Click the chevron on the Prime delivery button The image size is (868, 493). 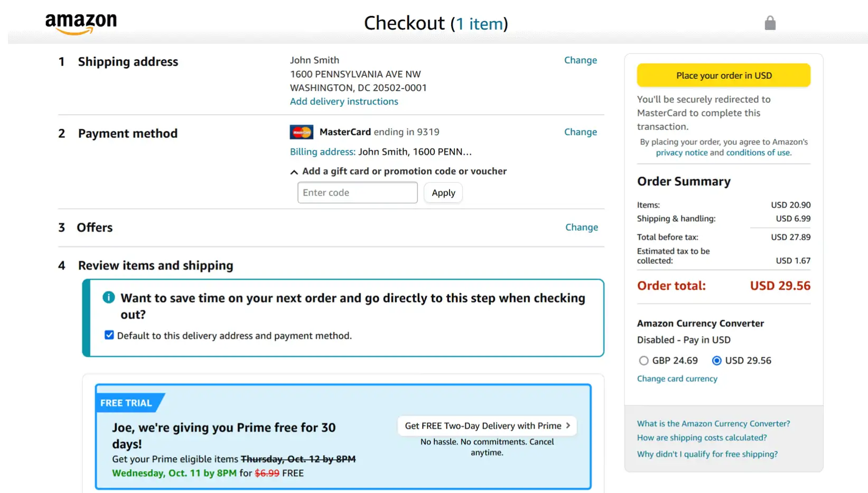click(568, 425)
